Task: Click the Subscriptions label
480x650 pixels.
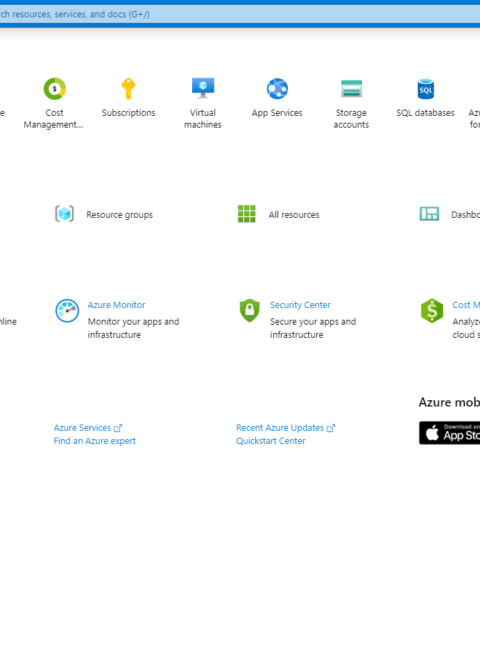Action: click(128, 113)
